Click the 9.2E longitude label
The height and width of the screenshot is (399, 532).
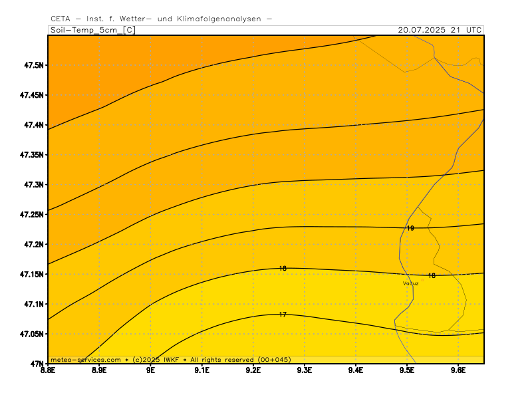pos(253,370)
